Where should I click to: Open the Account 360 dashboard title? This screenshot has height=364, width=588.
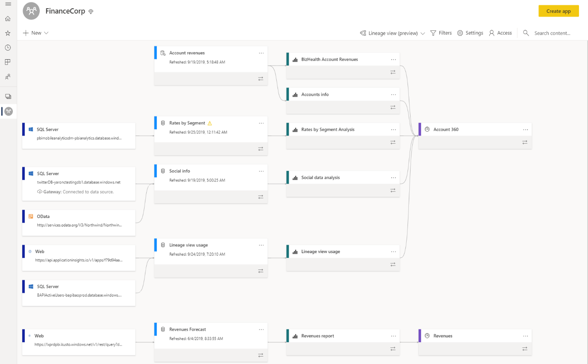(446, 130)
